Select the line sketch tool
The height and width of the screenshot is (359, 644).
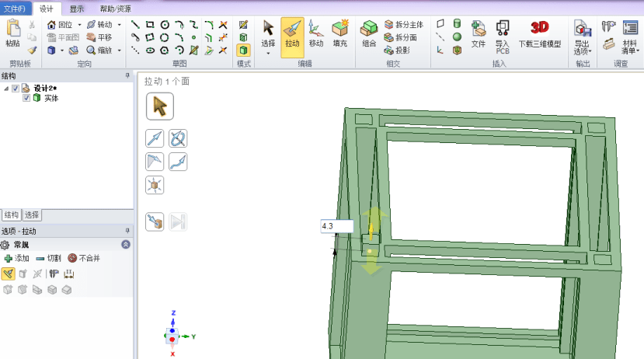135,25
